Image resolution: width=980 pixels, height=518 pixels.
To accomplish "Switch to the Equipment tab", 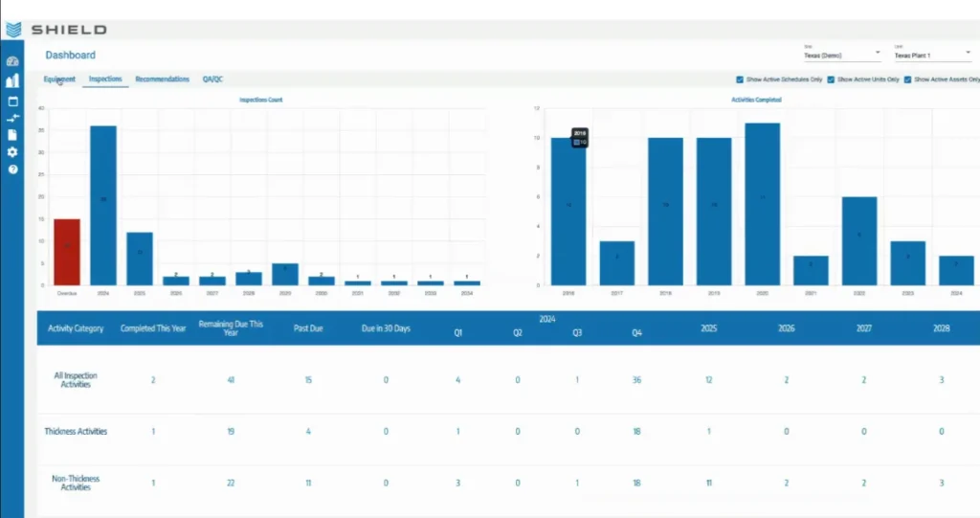I will (59, 79).
